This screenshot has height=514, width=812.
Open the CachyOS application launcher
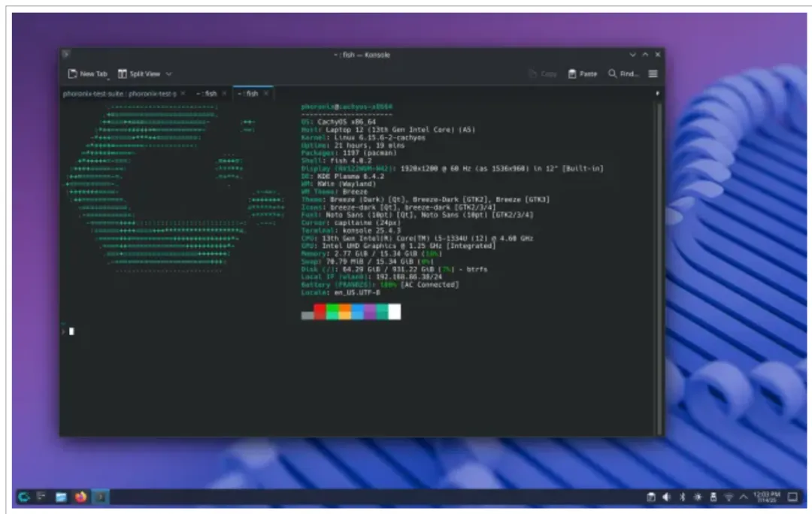(24, 497)
